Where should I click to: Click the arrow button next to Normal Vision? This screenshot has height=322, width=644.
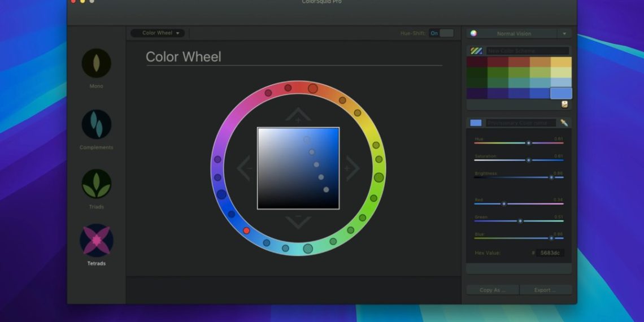[x=564, y=33]
